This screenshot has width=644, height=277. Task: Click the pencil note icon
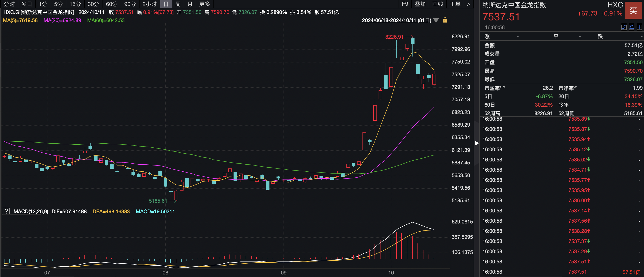tap(624, 27)
